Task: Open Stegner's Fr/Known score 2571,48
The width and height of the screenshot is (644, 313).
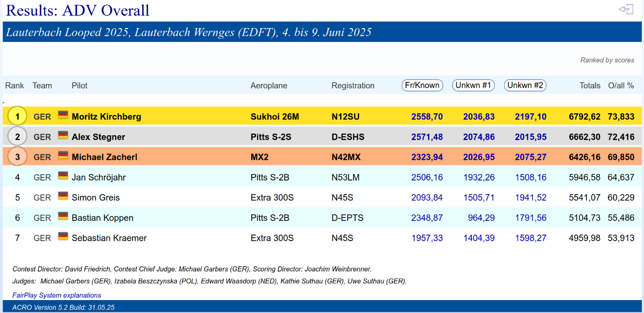Action: coord(427,137)
